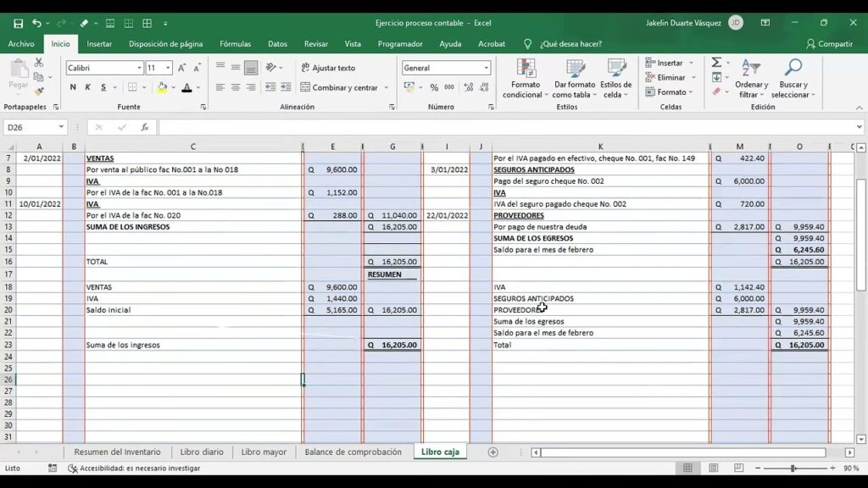Click the Compartir button
The width and height of the screenshot is (868, 488).
[829, 44]
